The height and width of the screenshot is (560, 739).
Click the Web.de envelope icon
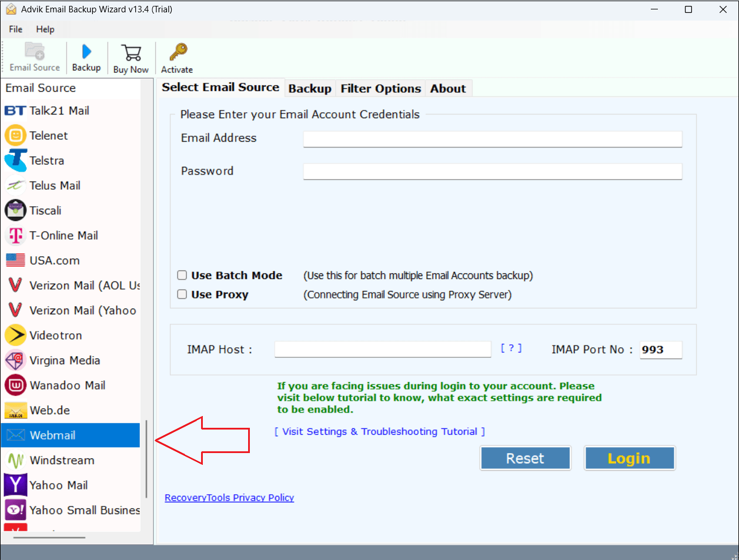(15, 411)
